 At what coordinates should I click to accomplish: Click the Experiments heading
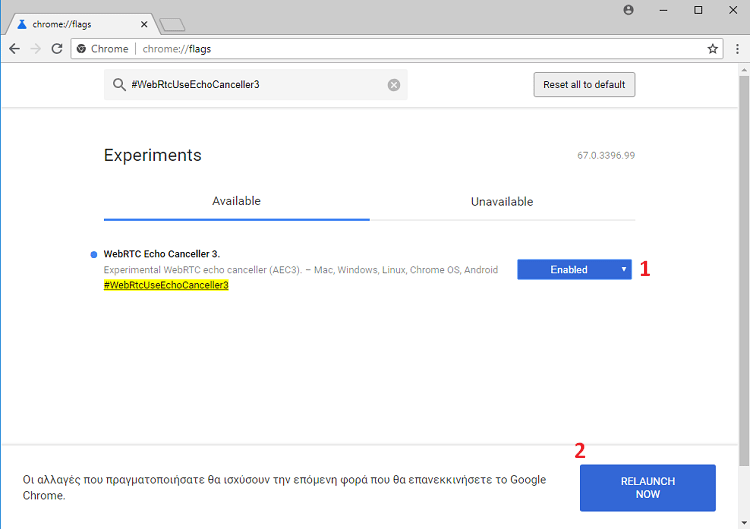coord(153,155)
